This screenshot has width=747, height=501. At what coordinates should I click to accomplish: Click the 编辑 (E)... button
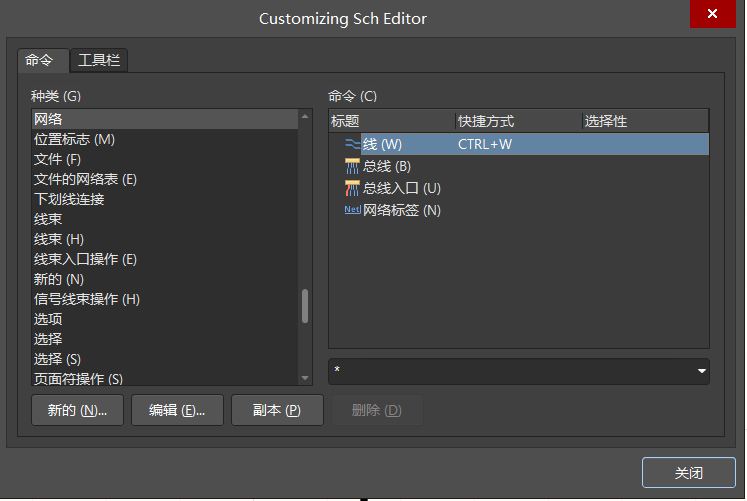click(x=177, y=410)
